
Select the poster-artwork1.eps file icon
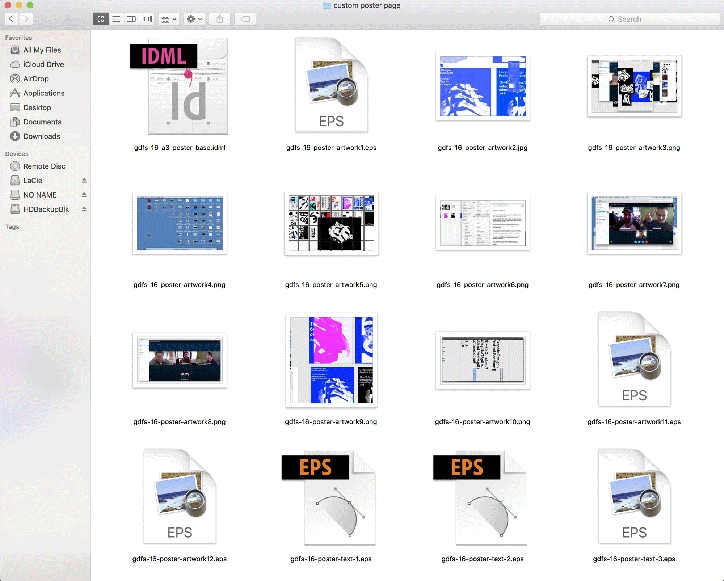(x=332, y=85)
